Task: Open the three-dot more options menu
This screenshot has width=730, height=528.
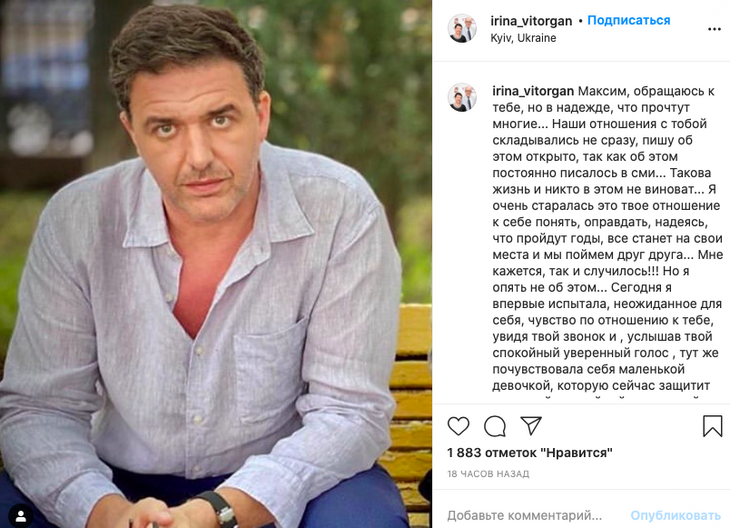Action: point(714,29)
